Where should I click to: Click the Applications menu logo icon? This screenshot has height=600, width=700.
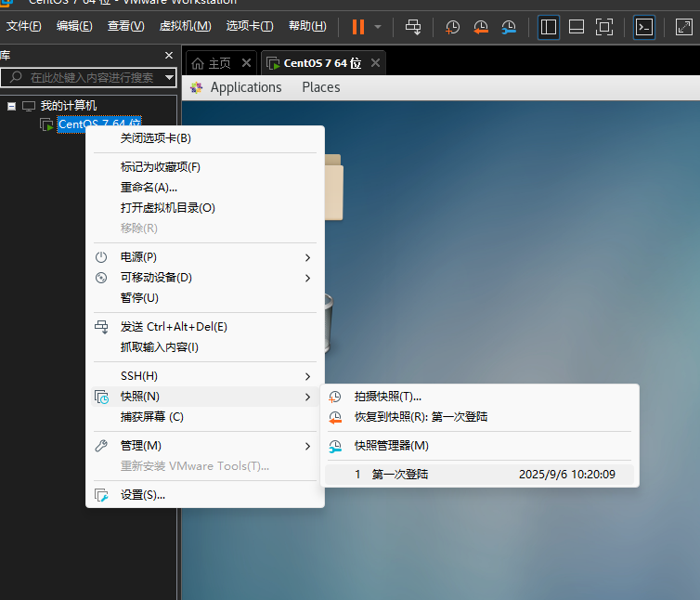tap(197, 87)
